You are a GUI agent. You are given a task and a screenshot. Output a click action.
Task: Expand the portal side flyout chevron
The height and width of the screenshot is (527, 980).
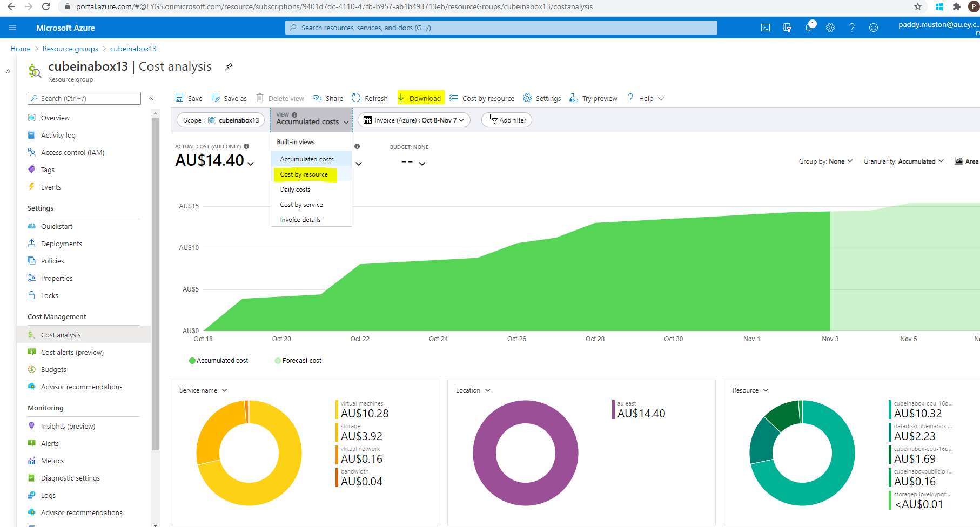coord(8,71)
